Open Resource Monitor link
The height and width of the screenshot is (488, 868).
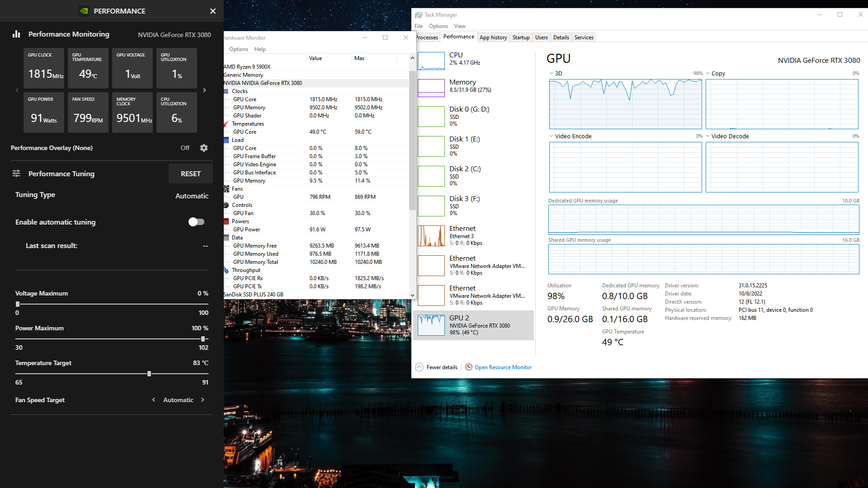click(x=503, y=367)
